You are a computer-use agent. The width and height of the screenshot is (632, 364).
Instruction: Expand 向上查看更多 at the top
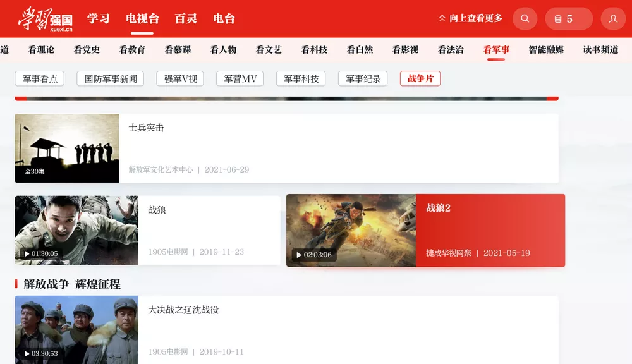click(470, 18)
